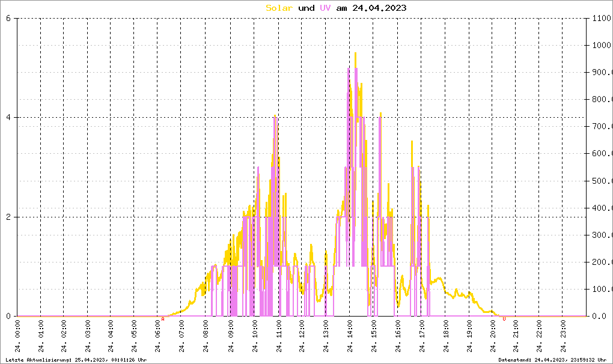The width and height of the screenshot is (613, 364).
Task: Click right axis label '300.0'
Action: coord(602,235)
